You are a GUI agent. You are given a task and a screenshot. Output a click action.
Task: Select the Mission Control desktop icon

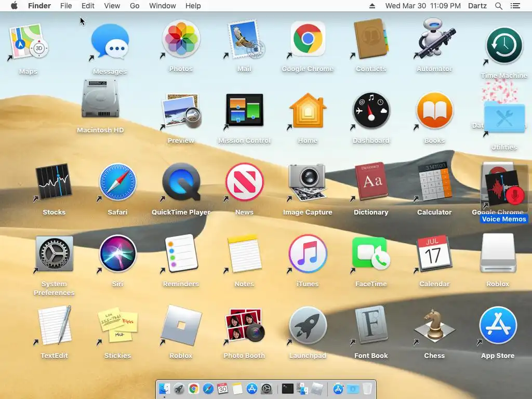[244, 110]
